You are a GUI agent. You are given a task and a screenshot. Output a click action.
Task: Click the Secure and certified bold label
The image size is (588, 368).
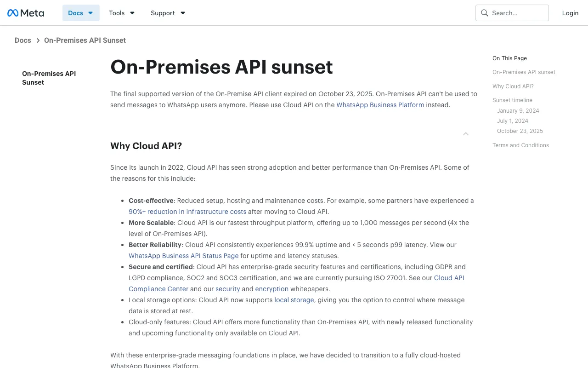[161, 267]
